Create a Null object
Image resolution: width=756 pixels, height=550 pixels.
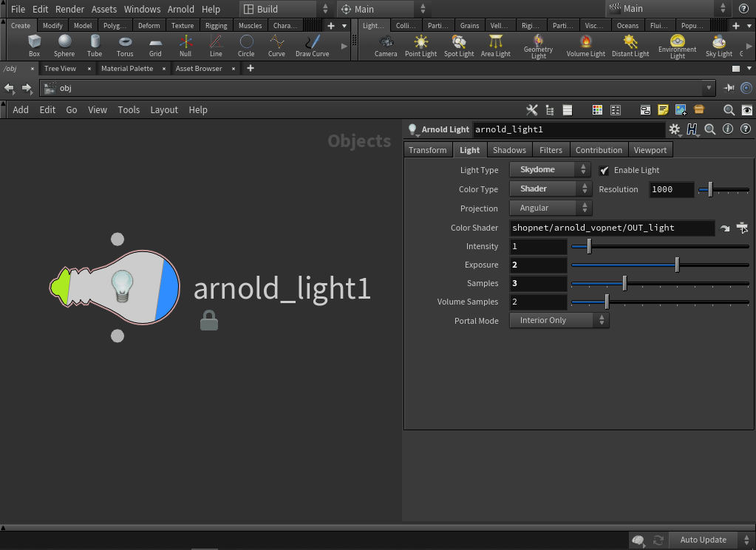tap(185, 46)
